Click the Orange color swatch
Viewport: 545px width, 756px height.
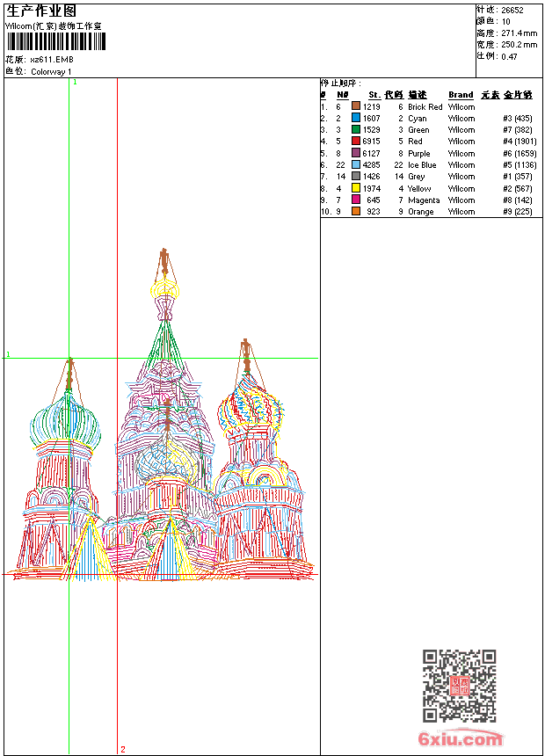356,211
